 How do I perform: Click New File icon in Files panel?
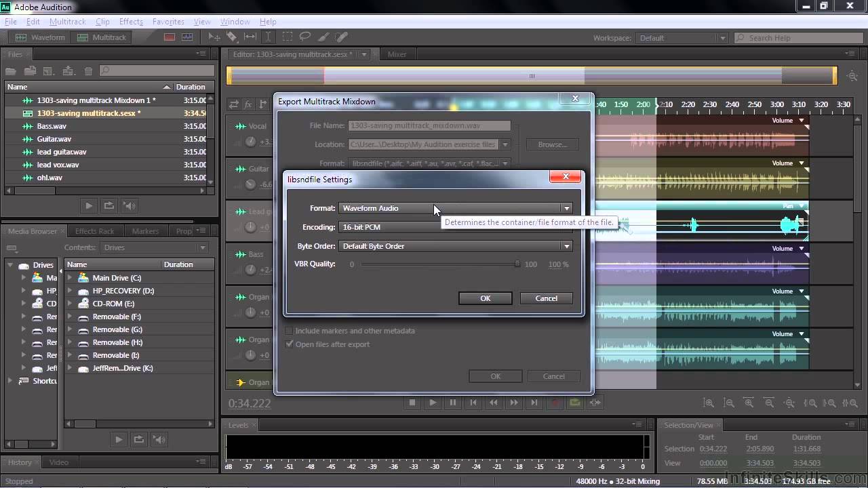coord(48,70)
